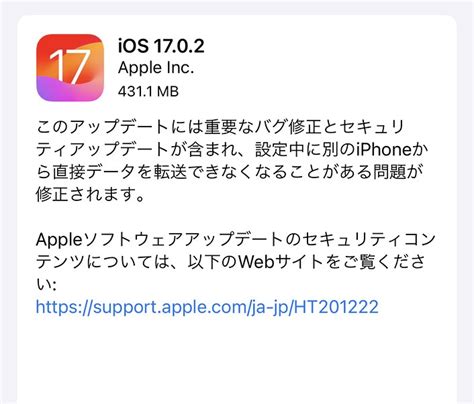Click gray background strip above the card

click(237, 7)
